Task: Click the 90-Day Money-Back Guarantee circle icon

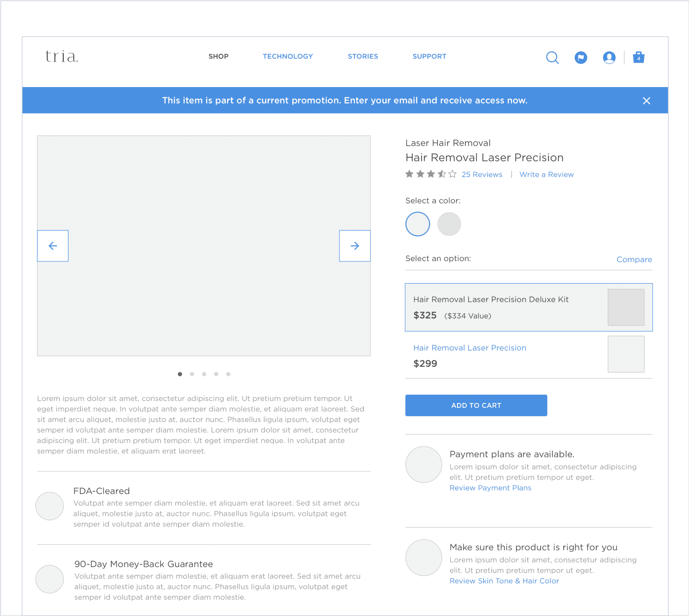Action: (x=50, y=579)
